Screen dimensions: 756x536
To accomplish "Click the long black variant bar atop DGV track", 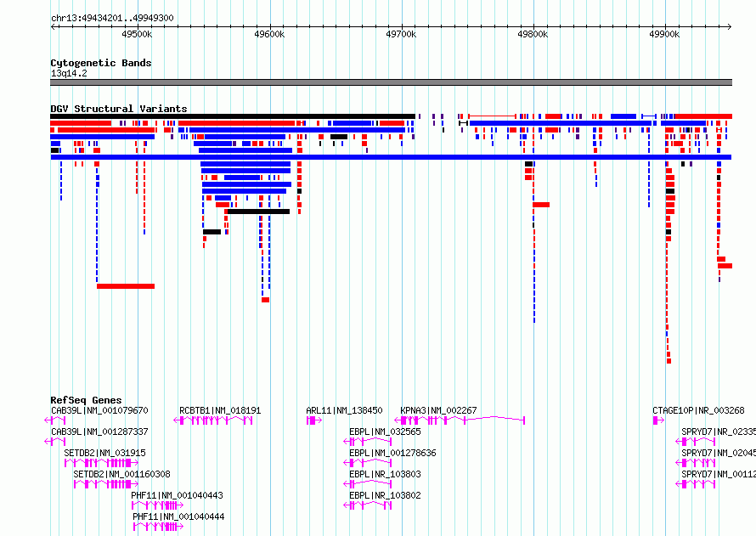I will (233, 116).
